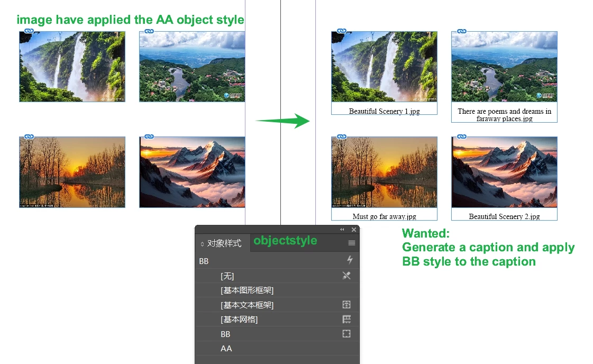The height and width of the screenshot is (364, 593).
Task: Select the [无] object style
Action: [277, 276]
